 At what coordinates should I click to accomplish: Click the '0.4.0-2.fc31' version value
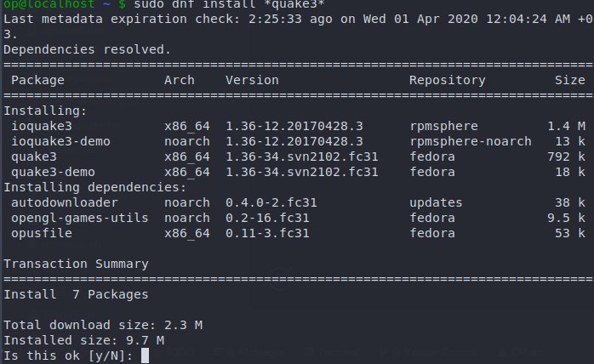(271, 202)
